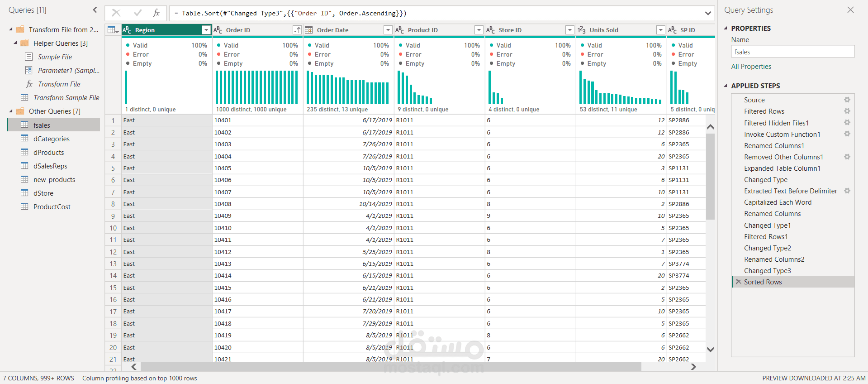Image resolution: width=868 pixels, height=384 pixels.
Task: Open the Product ID column filter dropdown
Action: [479, 30]
